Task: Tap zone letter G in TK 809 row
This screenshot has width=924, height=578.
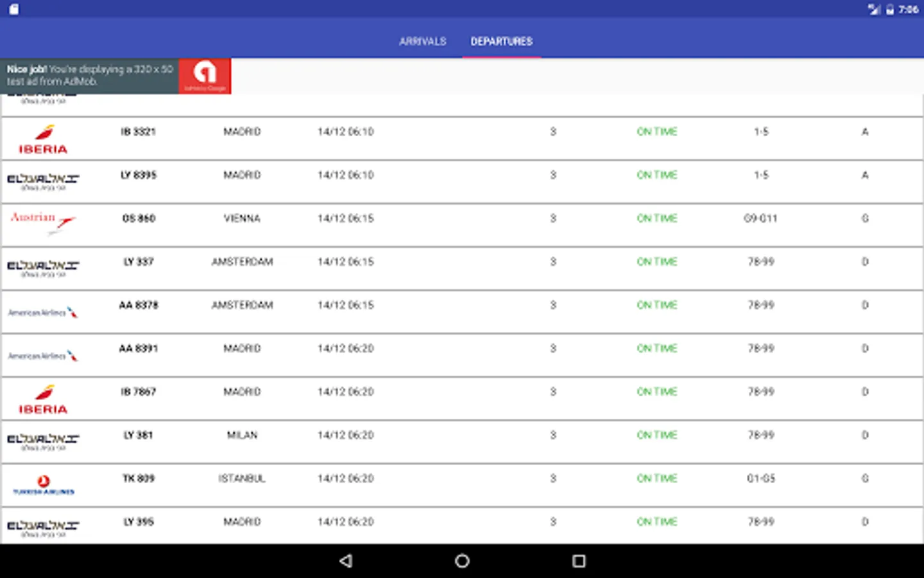Action: point(865,478)
